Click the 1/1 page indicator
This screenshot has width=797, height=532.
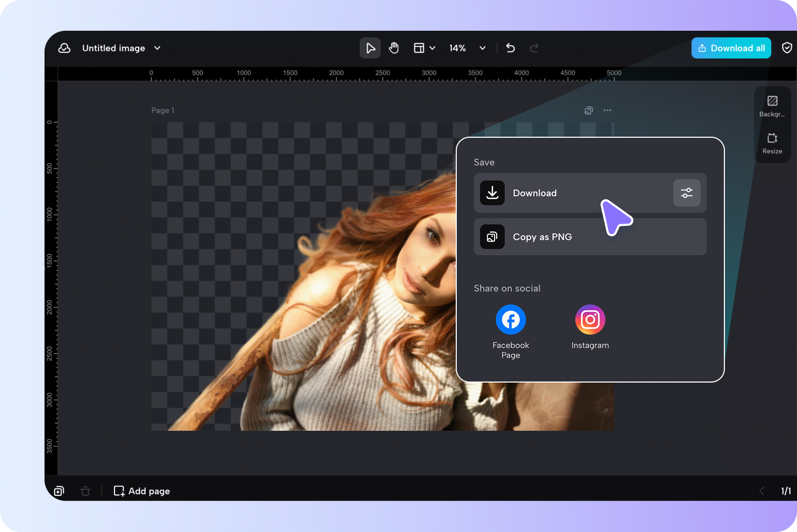click(x=786, y=491)
